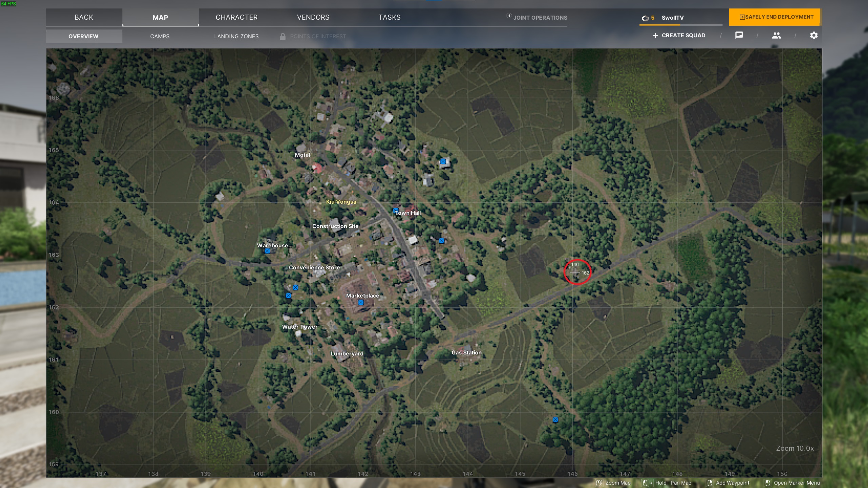This screenshot has width=868, height=488.
Task: Click the blue marker near Warehouse
Action: click(x=267, y=251)
